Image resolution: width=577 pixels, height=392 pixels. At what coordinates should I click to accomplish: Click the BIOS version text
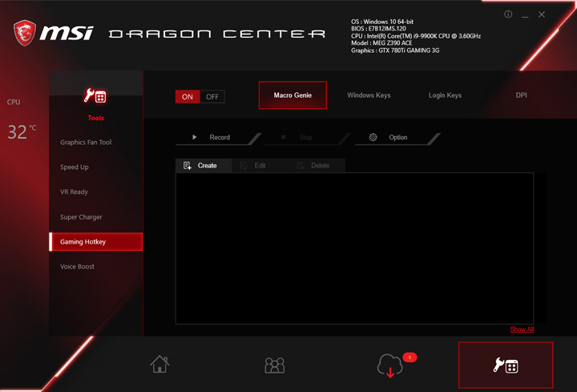pyautogui.click(x=378, y=29)
